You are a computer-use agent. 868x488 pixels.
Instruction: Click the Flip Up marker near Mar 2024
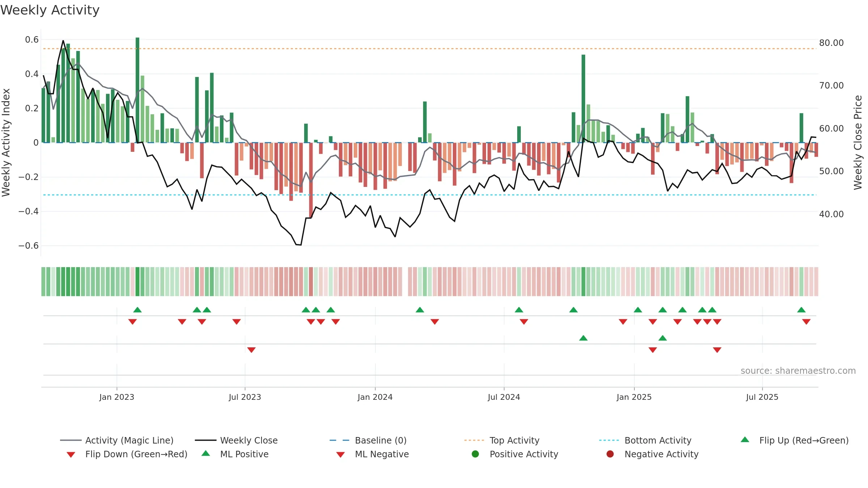[420, 310]
